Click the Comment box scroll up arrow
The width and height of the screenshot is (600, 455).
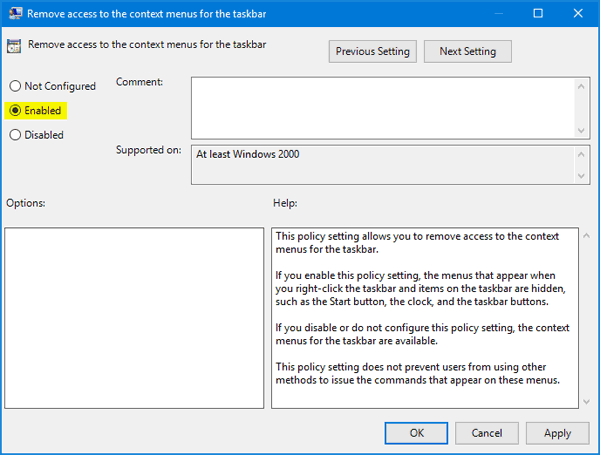pos(582,85)
